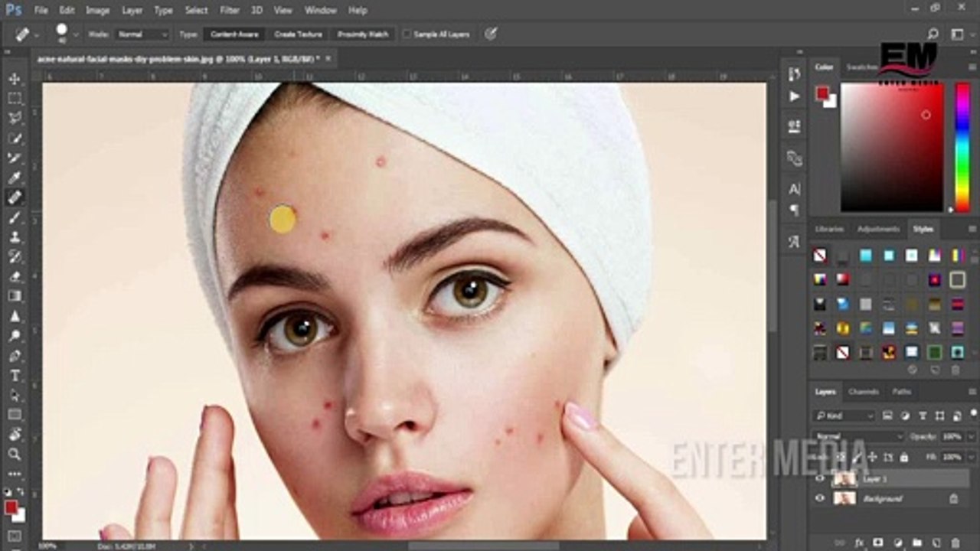The height and width of the screenshot is (551, 980).
Task: Click the search icon in options bar
Action: (x=933, y=34)
